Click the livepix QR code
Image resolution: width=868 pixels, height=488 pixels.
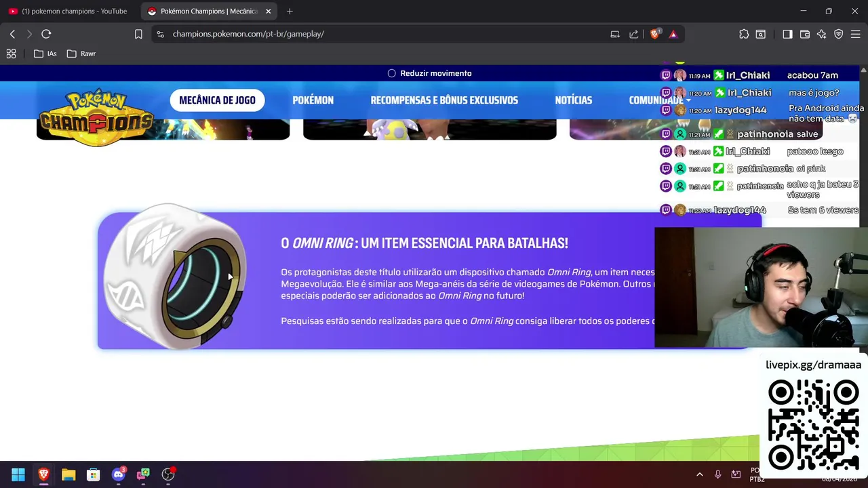coord(814,425)
